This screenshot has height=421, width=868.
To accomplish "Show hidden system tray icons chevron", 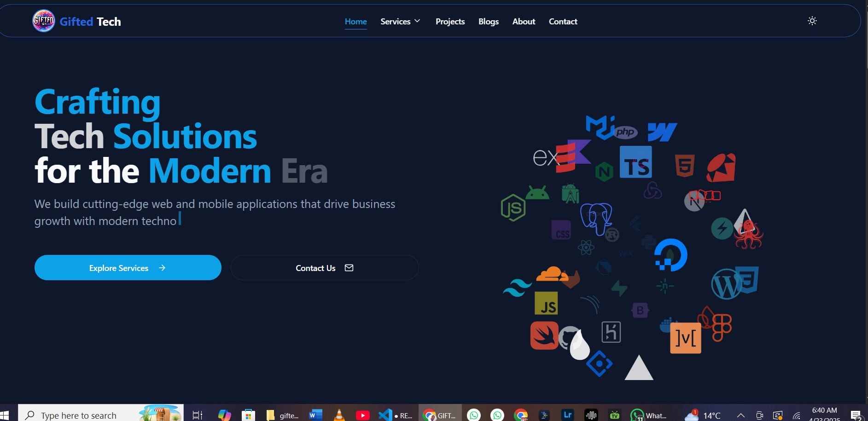I will (741, 415).
